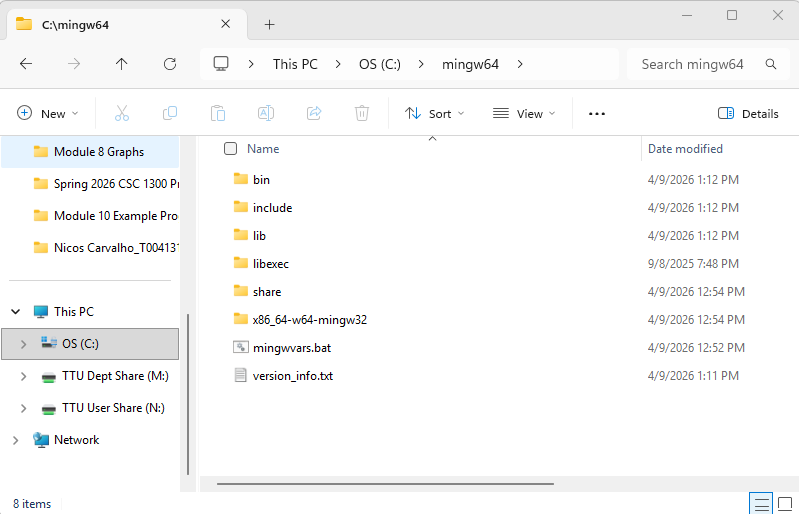Add a new File Explorer tab
This screenshot has width=799, height=514.
(x=269, y=24)
